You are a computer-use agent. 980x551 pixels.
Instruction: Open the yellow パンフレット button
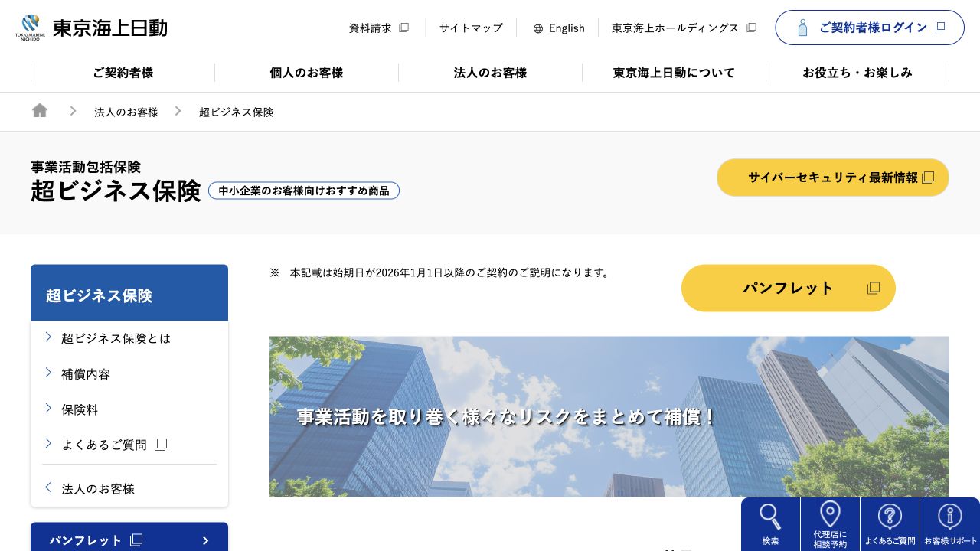click(789, 288)
